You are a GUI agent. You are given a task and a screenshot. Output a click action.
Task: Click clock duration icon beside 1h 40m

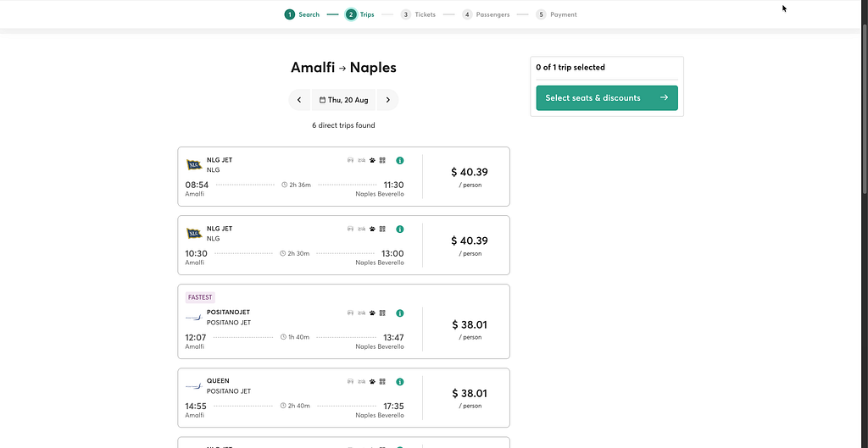click(x=283, y=337)
